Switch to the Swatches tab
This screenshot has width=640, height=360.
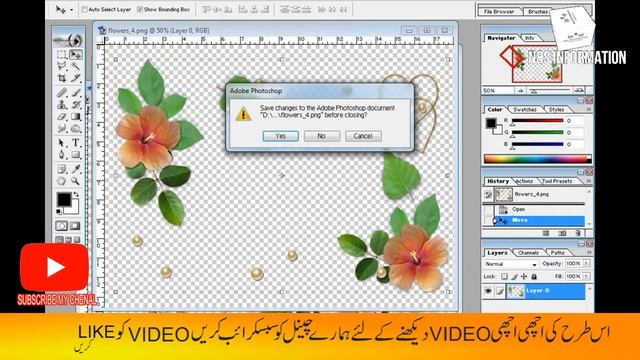pos(525,109)
